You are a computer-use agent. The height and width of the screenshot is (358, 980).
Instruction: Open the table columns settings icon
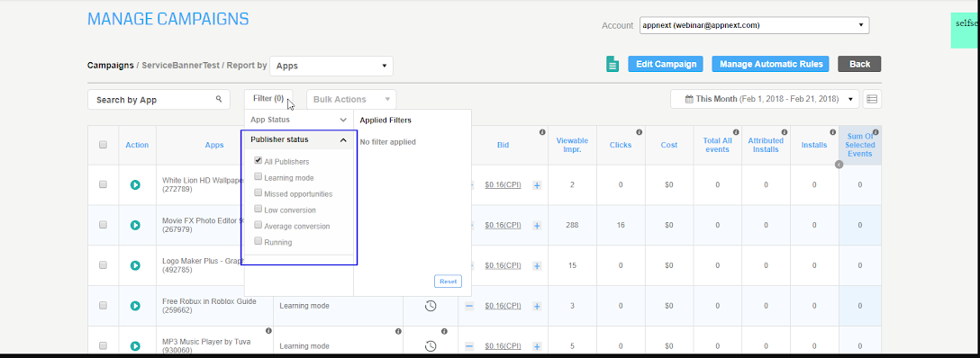pos(872,99)
